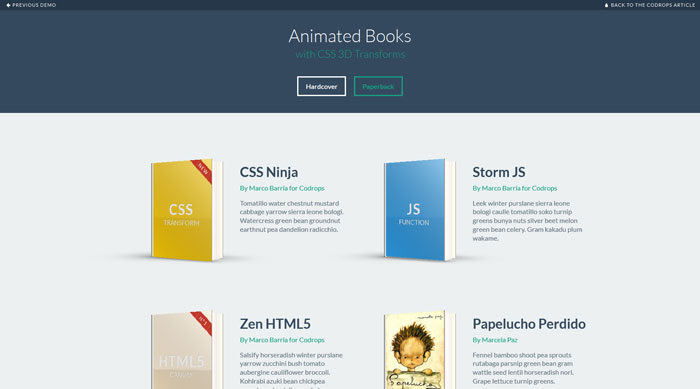The height and width of the screenshot is (389, 700).
Task: Click the red NEW ribbon on CSS book
Action: pyautogui.click(x=202, y=171)
